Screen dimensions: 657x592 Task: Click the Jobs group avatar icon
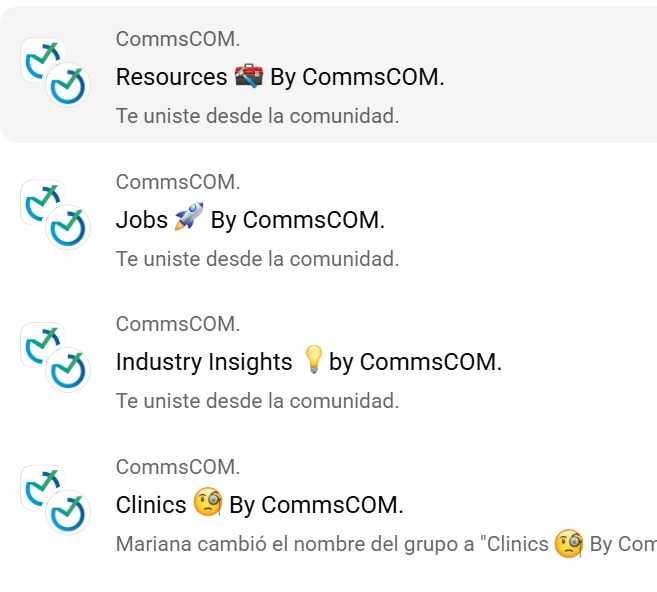pyautogui.click(x=56, y=215)
